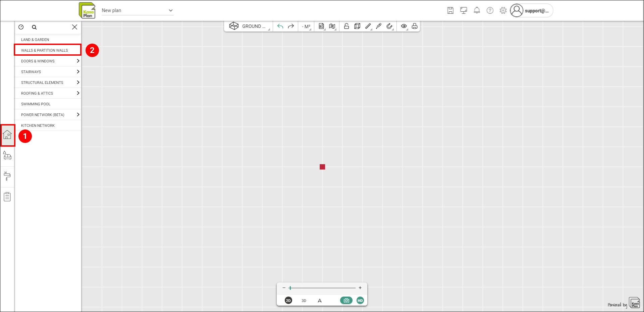Toggle the lock icon in toolbar

click(x=346, y=26)
